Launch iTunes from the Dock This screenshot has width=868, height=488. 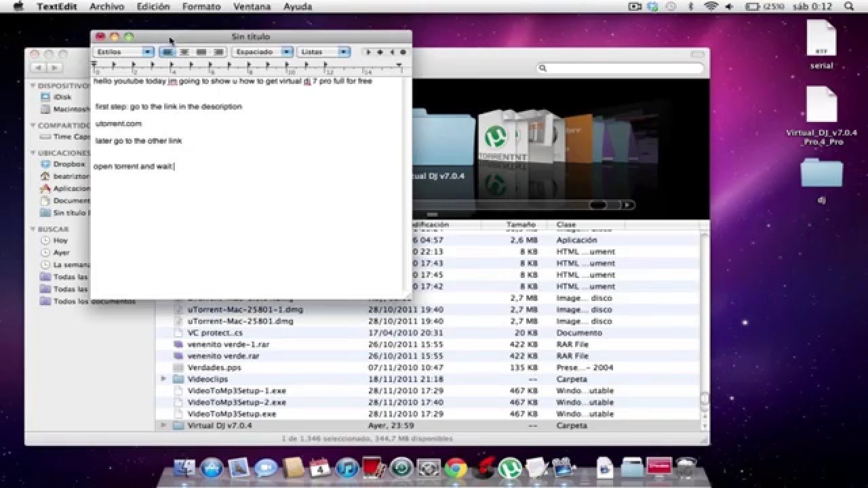347,468
